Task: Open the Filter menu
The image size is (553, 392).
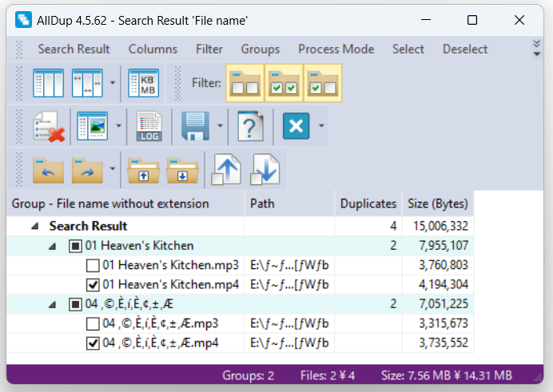Action: (209, 49)
